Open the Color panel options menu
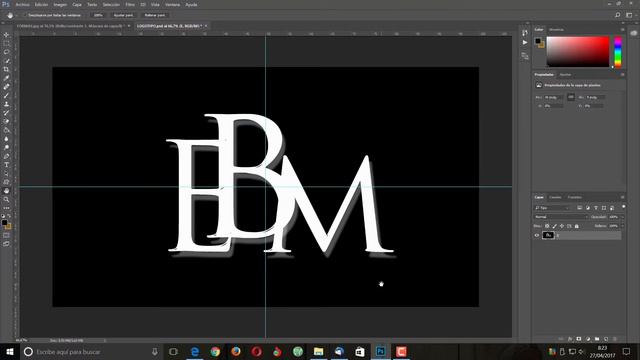The width and height of the screenshot is (640, 360). (x=622, y=29)
